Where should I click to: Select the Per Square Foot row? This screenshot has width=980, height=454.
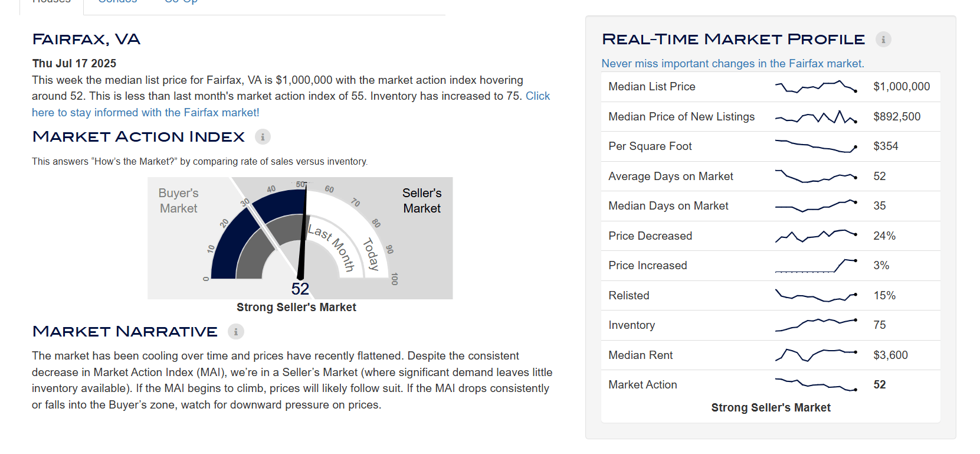click(x=771, y=146)
